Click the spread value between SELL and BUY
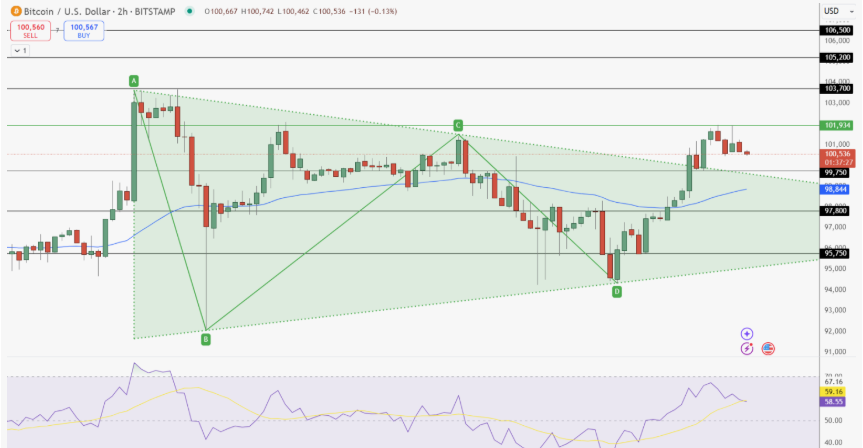 pyautogui.click(x=57, y=30)
